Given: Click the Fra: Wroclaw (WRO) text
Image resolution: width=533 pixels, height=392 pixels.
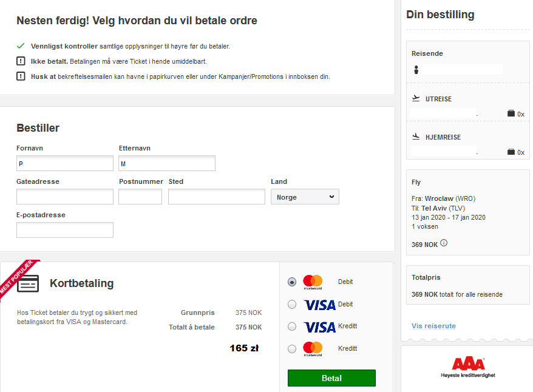Looking at the screenshot, I should click(443, 198).
